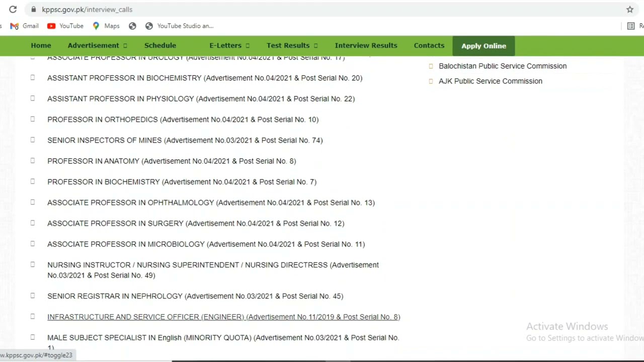Expand Male Subject Specialist in English entry
The width and height of the screenshot is (644, 362).
coord(223,342)
